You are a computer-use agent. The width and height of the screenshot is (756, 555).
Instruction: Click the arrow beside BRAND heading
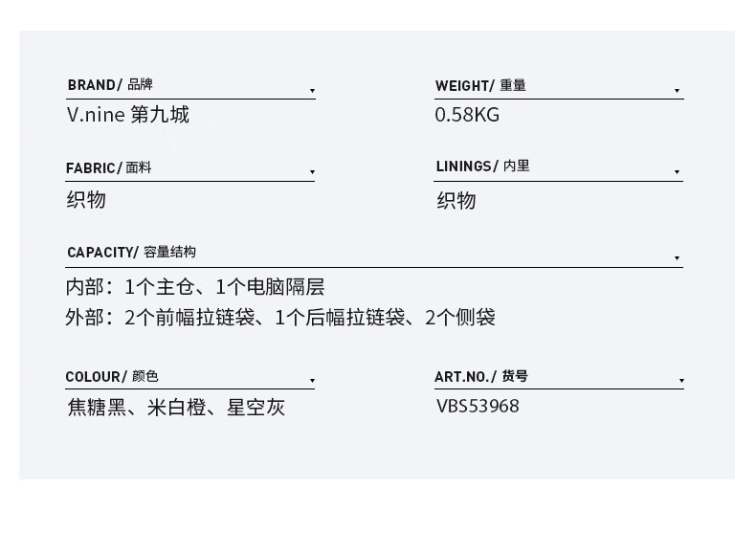point(312,91)
